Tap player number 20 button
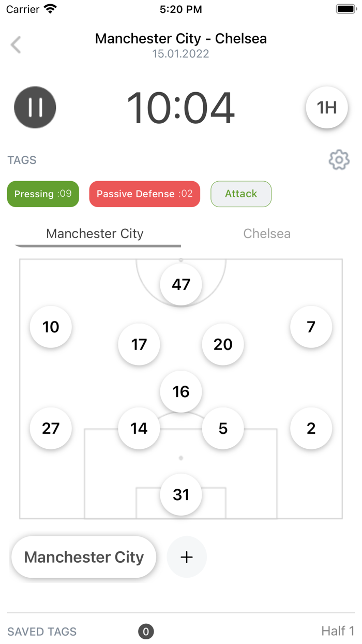Image resolution: width=362 pixels, height=644 pixels. click(223, 344)
